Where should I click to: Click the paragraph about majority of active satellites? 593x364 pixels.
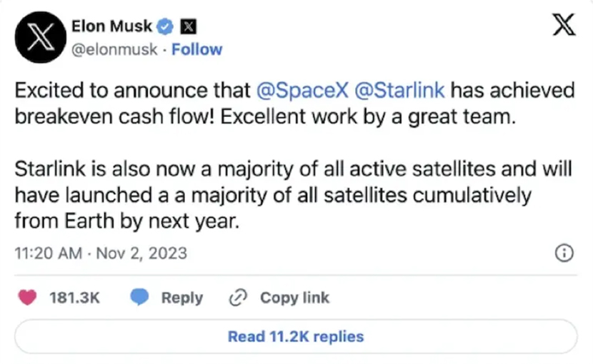[286, 196]
